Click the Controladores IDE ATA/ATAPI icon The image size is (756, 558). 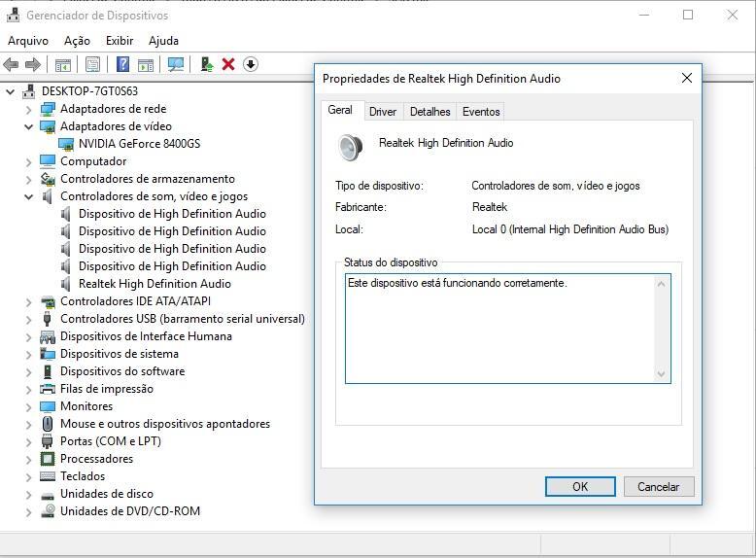point(48,302)
